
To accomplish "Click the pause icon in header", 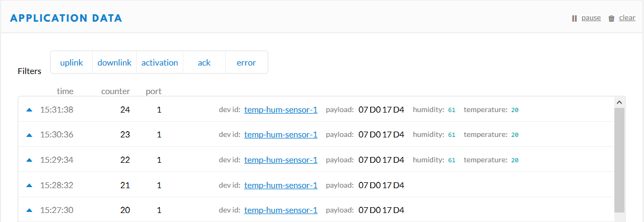I will point(574,18).
